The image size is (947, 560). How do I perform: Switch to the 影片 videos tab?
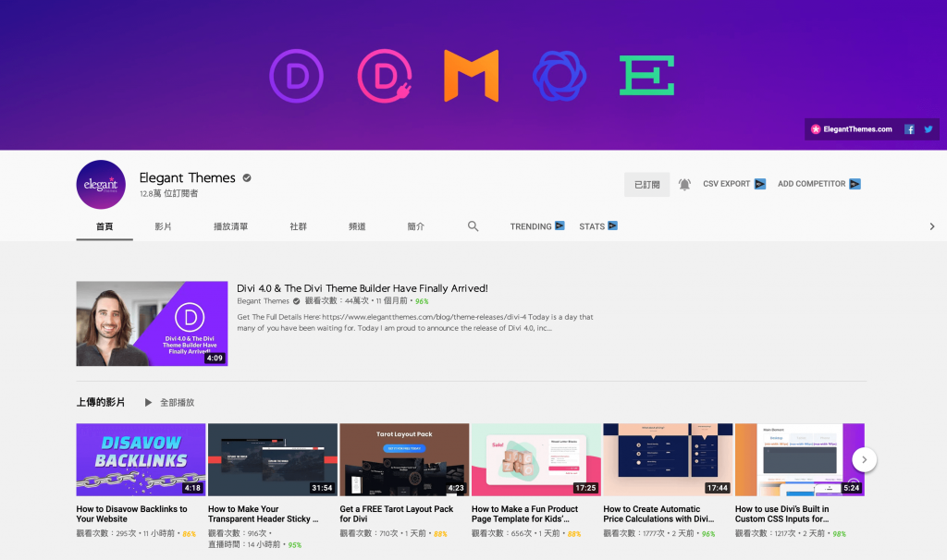point(163,226)
